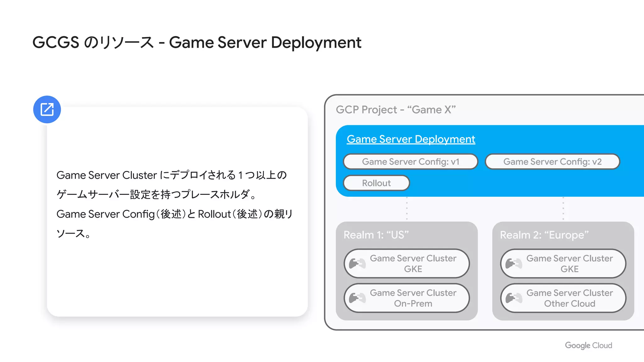Click the Realm 2: "Europe" heading
The image size is (644, 362).
pos(544,235)
